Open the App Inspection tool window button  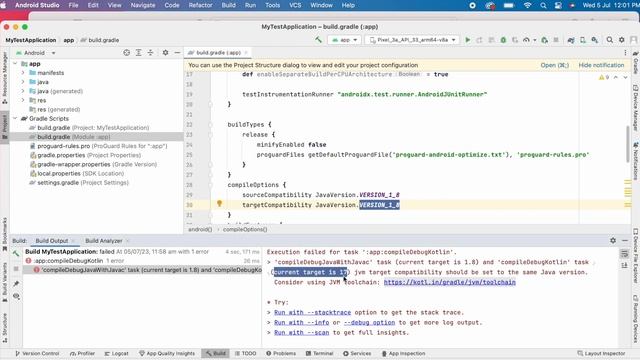click(403, 353)
